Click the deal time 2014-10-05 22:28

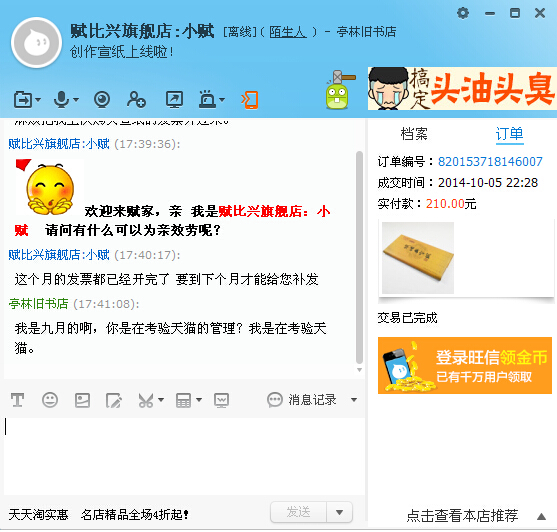tap(488, 183)
